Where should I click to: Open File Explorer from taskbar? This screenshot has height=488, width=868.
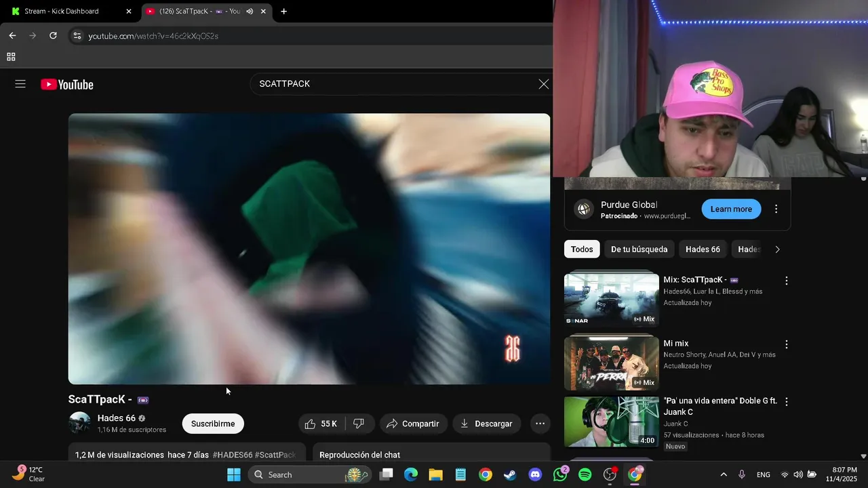click(x=435, y=474)
